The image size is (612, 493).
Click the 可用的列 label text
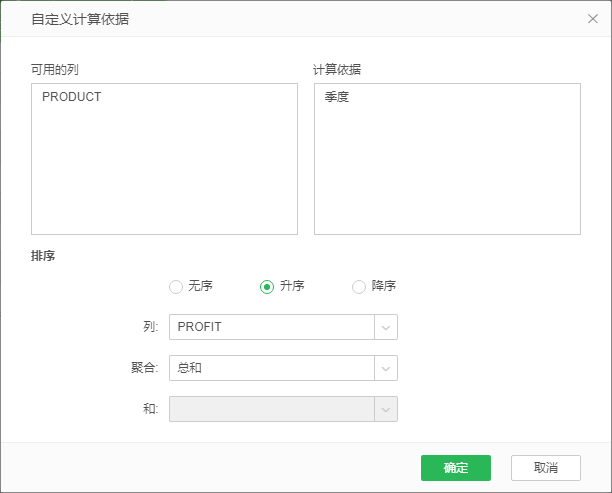click(55, 69)
